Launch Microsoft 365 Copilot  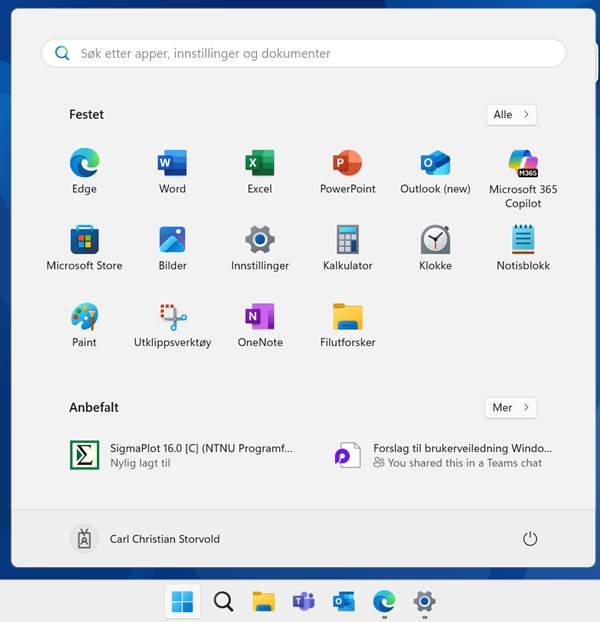[x=523, y=178]
